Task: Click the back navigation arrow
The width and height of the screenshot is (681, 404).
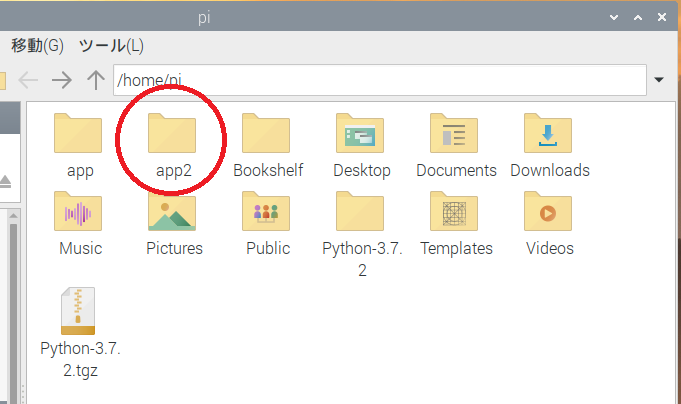Action: 28,80
